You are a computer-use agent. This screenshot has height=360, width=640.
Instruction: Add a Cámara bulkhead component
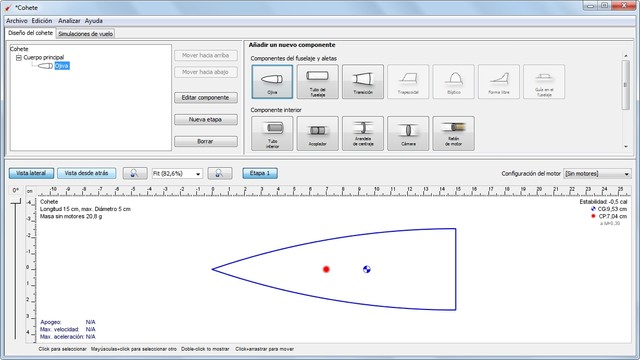click(x=408, y=133)
